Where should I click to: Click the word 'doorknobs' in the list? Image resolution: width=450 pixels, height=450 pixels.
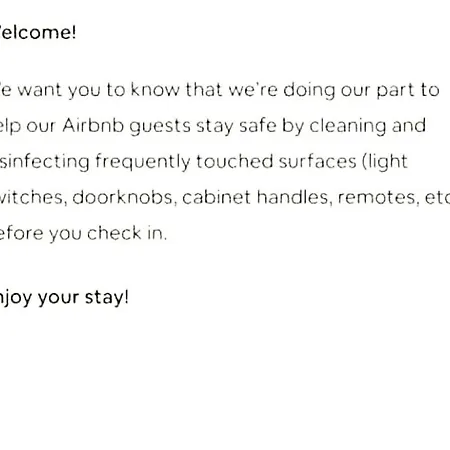(123, 197)
